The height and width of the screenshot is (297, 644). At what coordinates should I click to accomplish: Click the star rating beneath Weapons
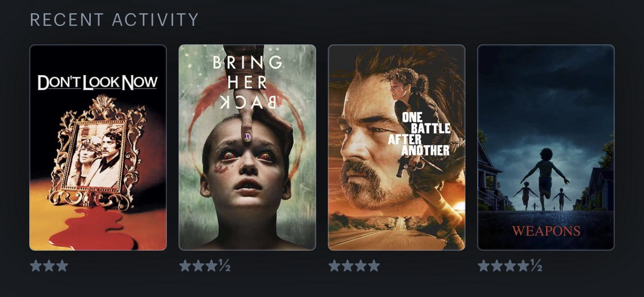(510, 266)
